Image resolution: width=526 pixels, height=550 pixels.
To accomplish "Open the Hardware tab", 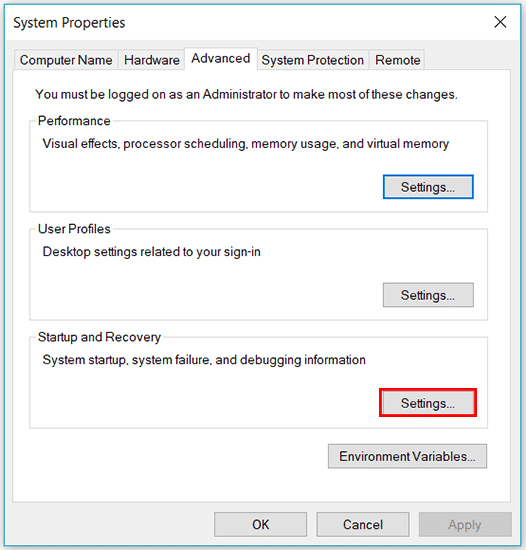I will (151, 60).
